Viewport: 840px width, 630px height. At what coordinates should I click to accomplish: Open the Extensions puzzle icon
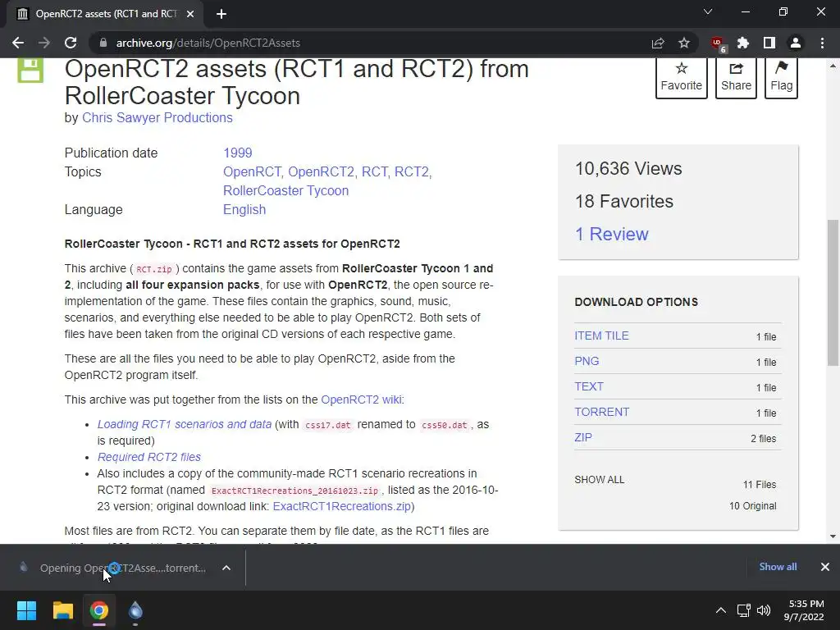pos(743,43)
